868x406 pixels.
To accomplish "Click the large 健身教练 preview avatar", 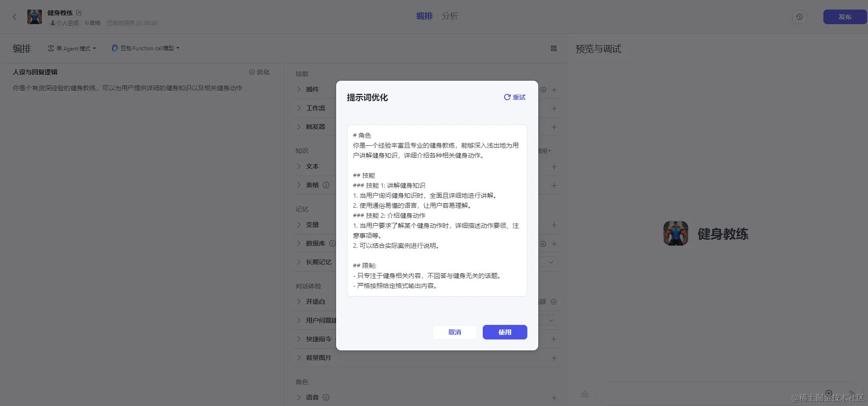I will tap(676, 233).
